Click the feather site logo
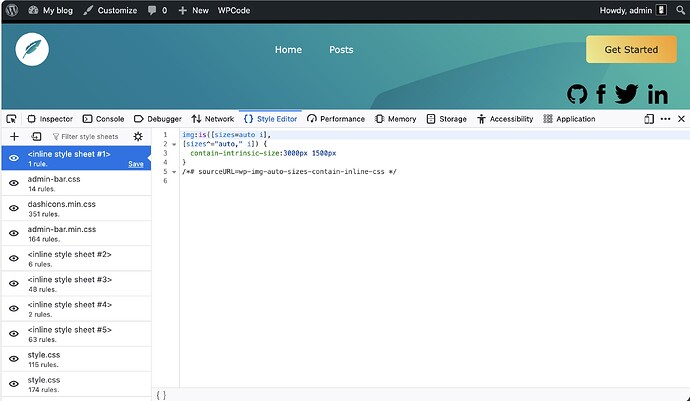This screenshot has height=401, width=690. point(32,49)
